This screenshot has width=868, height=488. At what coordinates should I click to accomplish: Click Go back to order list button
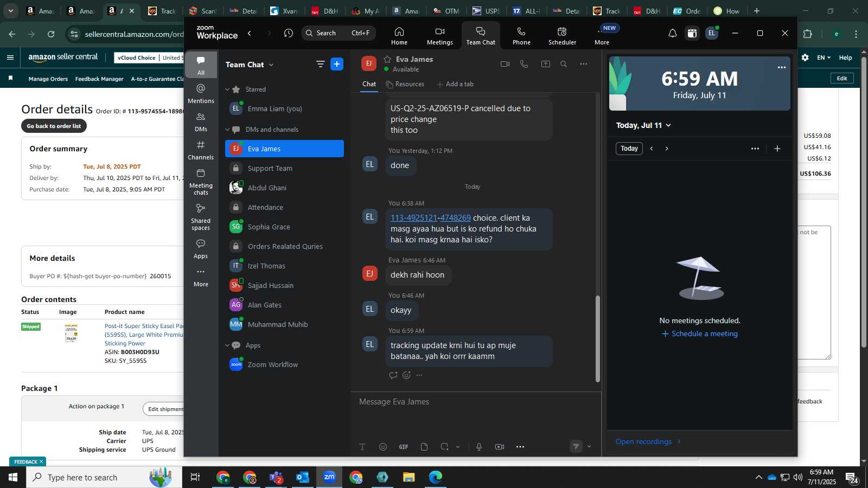[54, 126]
